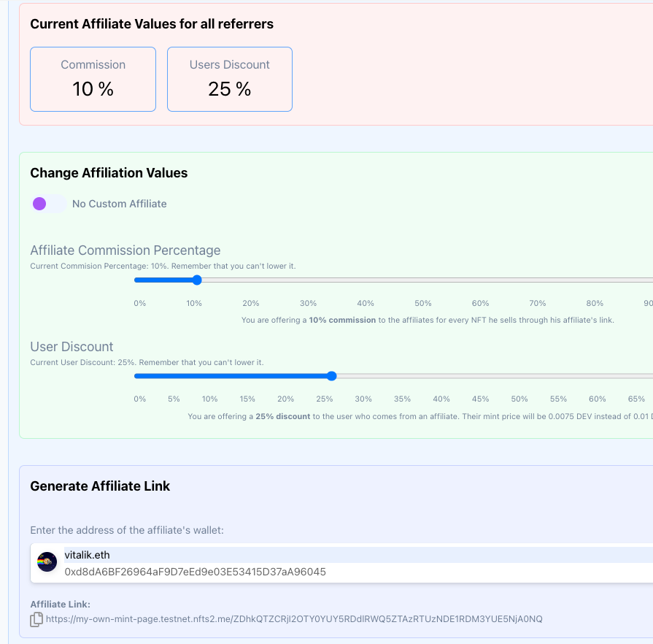
Task: Click the vitalik.eth wallet avatar
Action: [47, 562]
